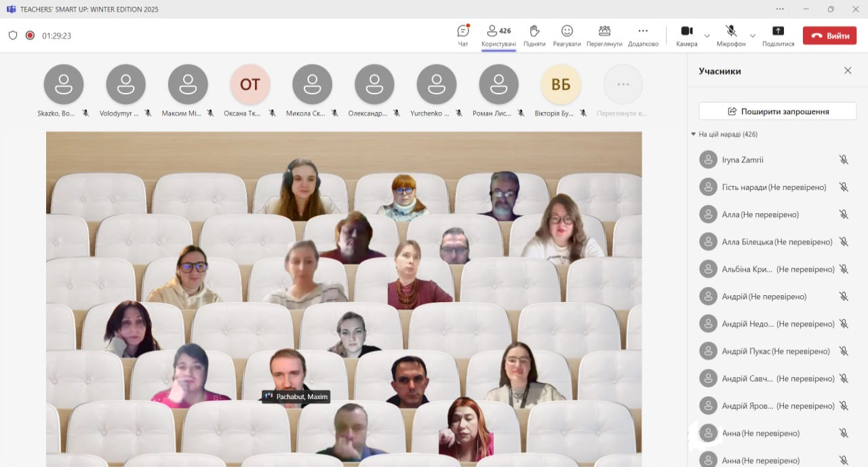
Task: Start sharing with Поділитися button
Action: click(x=778, y=35)
